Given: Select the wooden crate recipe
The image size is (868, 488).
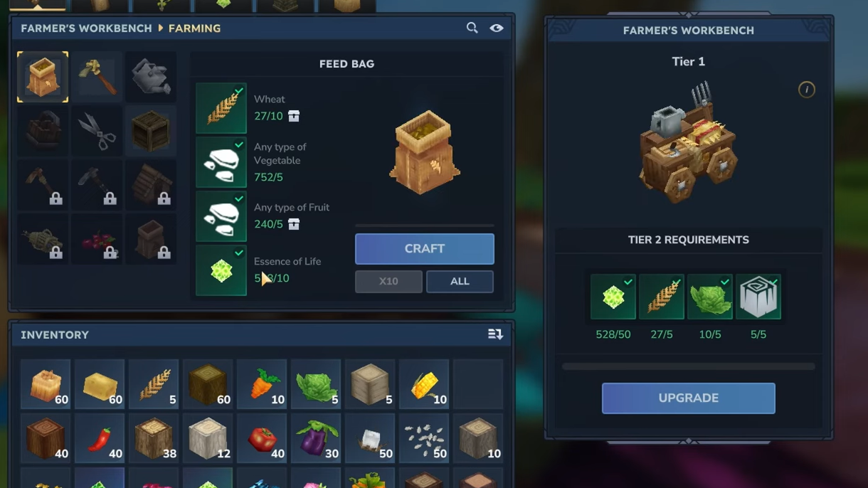Looking at the screenshot, I should coord(151,131).
